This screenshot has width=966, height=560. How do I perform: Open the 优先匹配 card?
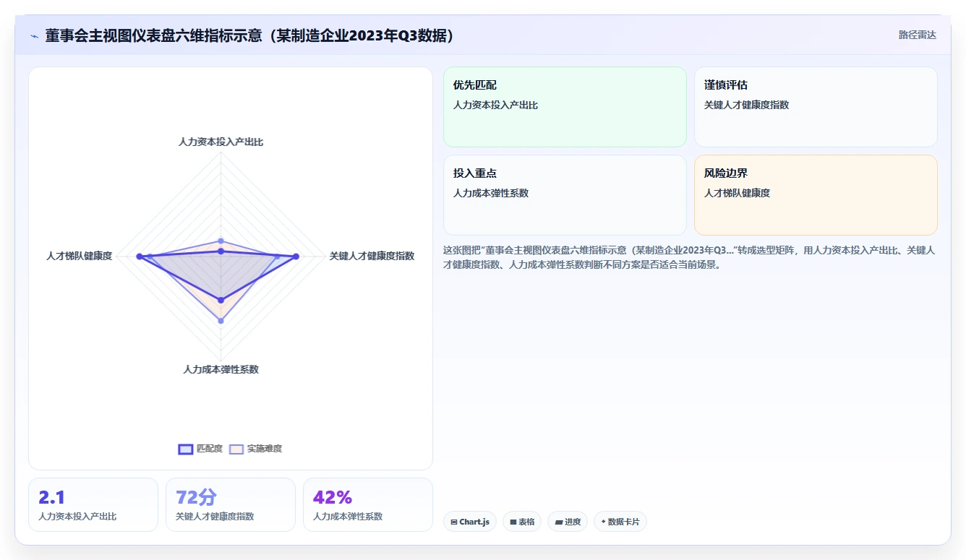pos(565,107)
